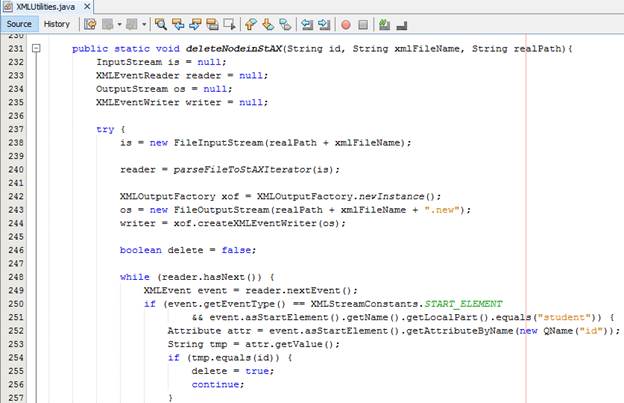Find the next occurrence
The image size is (624, 403).
(x=195, y=25)
